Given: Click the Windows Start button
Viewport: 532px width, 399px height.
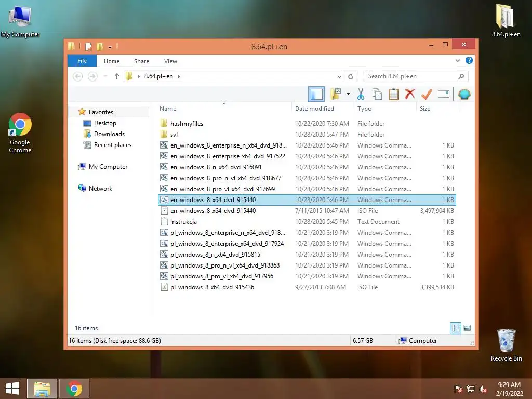Looking at the screenshot, I should coord(12,389).
